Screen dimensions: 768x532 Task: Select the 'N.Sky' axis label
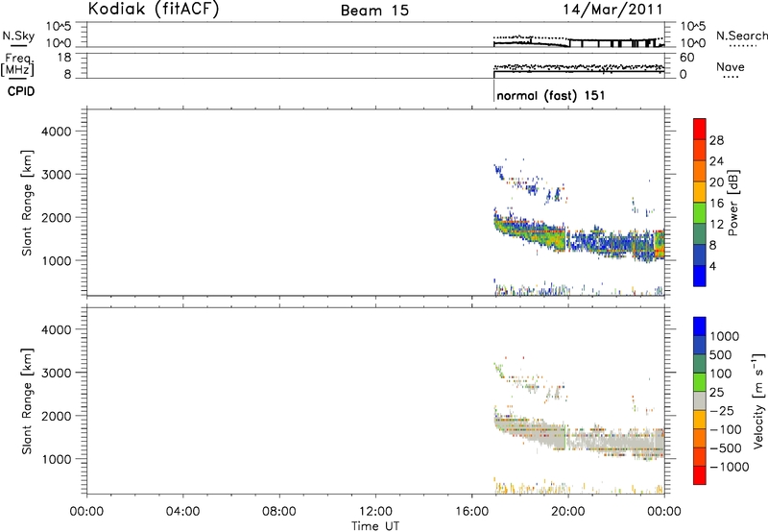pos(18,36)
